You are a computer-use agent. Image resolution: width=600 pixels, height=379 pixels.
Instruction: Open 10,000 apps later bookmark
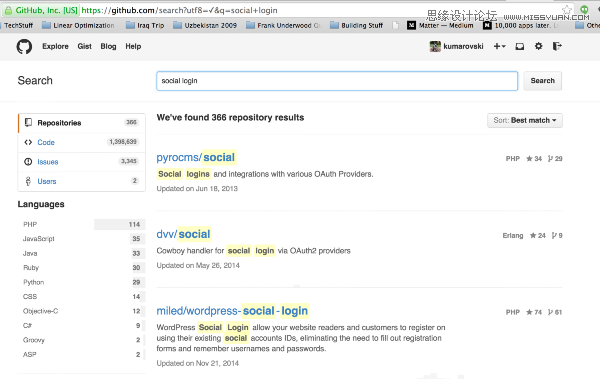521,25
